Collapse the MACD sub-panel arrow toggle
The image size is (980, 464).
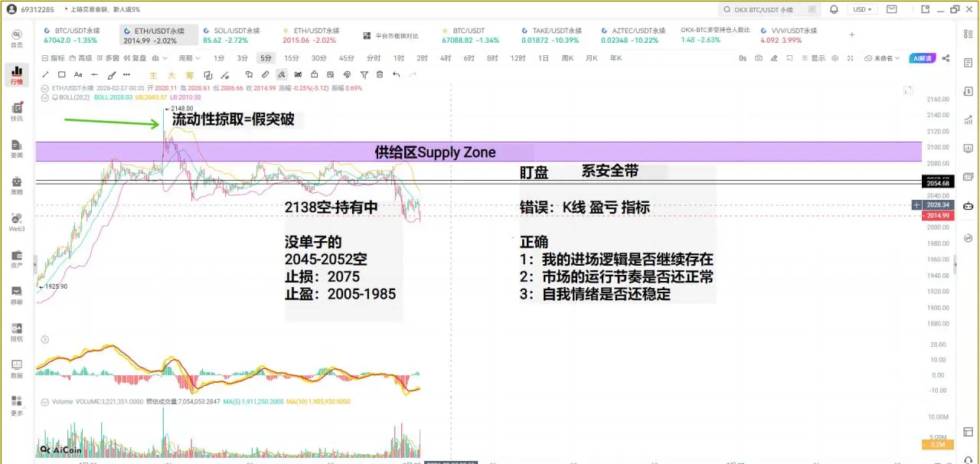click(45, 339)
